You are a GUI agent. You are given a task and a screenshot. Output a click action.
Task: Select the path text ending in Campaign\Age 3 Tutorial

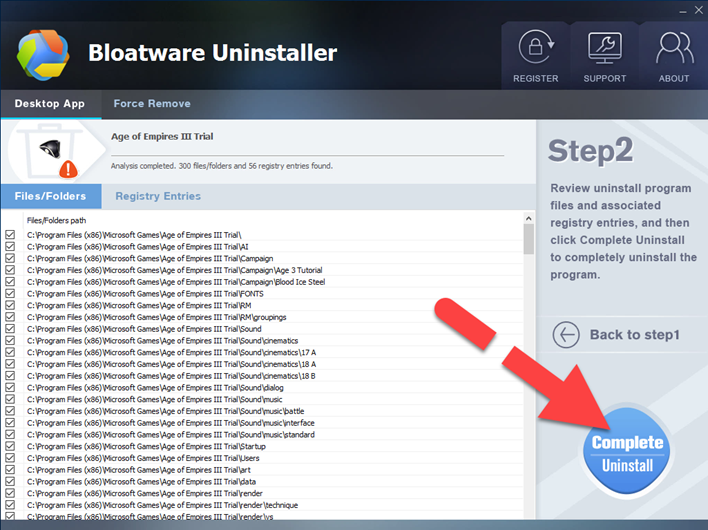coord(175,270)
